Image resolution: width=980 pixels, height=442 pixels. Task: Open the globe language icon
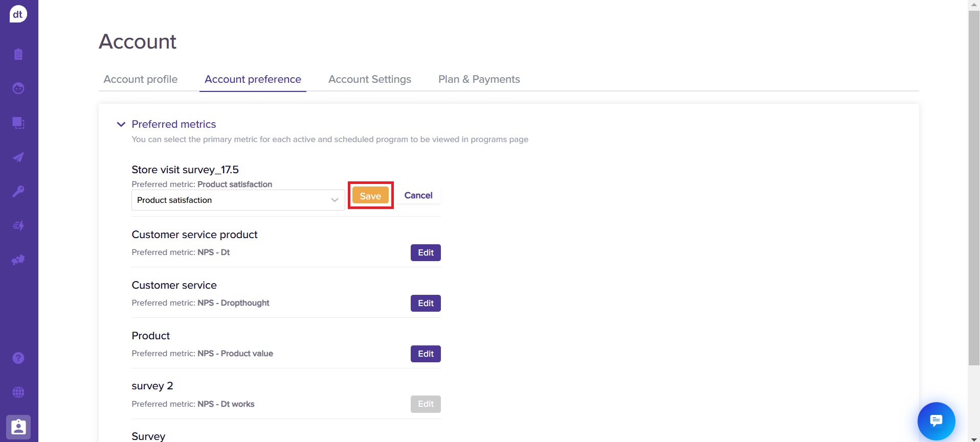point(18,392)
